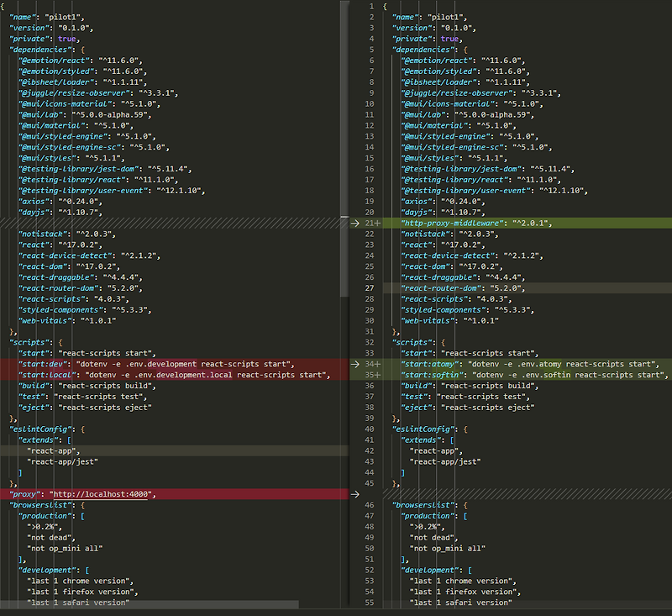Click the "browserslist" key on line 46
Viewport: 672px width, 616px height.
425,505
